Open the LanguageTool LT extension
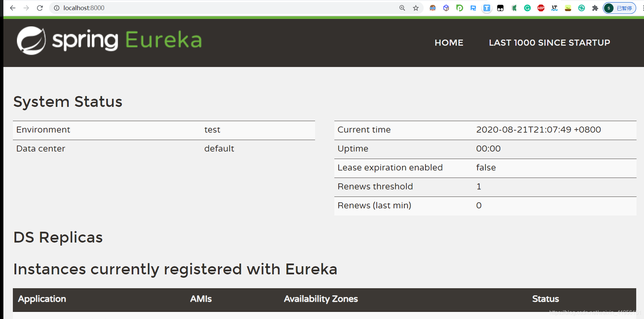This screenshot has width=644, height=319. tap(554, 8)
